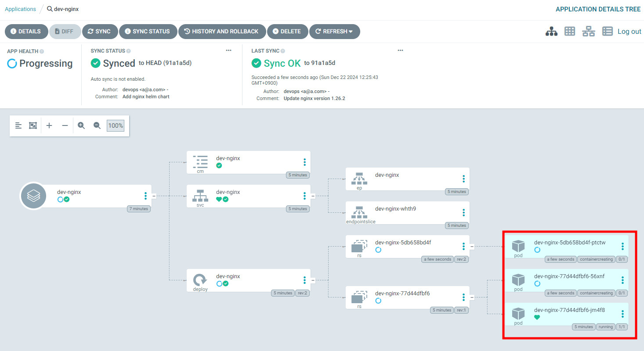Click the rs icon of dev-nginx-77d44dfbf6
Image resolution: width=644 pixels, height=351 pixels.
(x=359, y=297)
